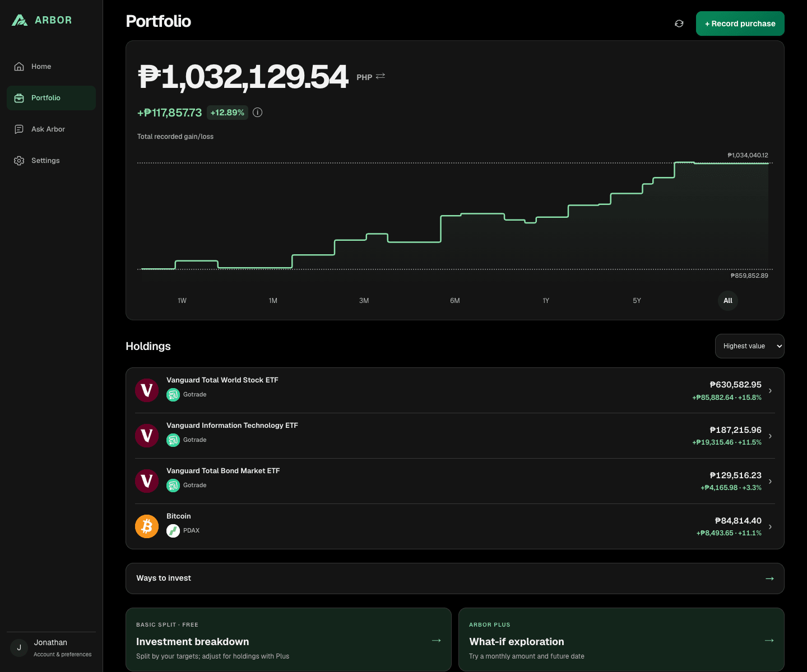
Task: Refresh portfolio with the sync icon
Action: click(x=679, y=24)
